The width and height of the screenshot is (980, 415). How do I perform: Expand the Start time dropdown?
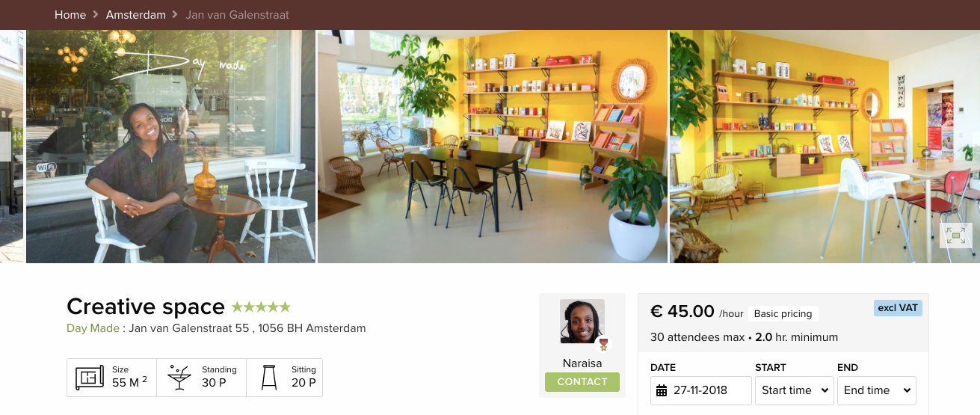[x=794, y=390]
